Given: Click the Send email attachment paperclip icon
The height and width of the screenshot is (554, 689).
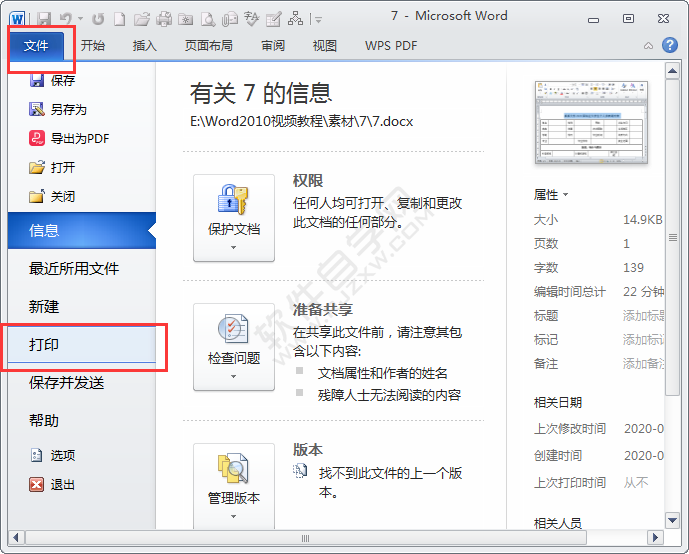Looking at the screenshot, I should [x=230, y=19].
